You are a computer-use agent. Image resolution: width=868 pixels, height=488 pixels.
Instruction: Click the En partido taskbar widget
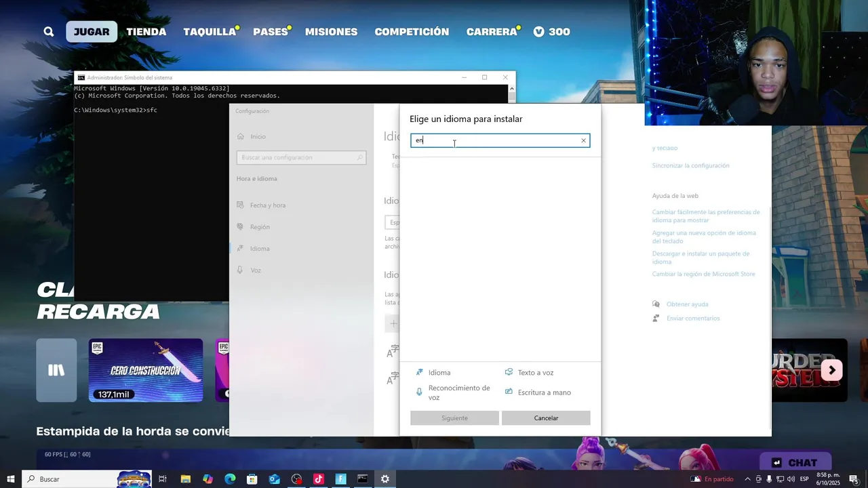(712, 479)
